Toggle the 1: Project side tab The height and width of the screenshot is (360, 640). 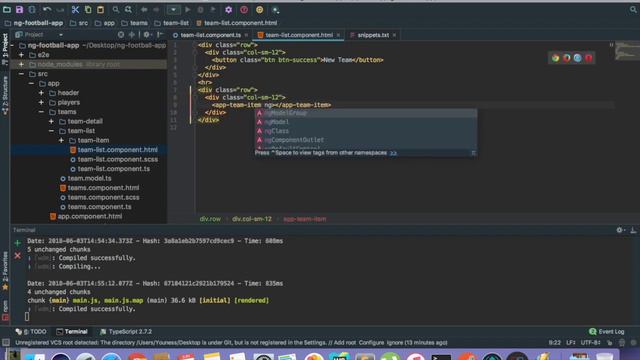pos(5,49)
